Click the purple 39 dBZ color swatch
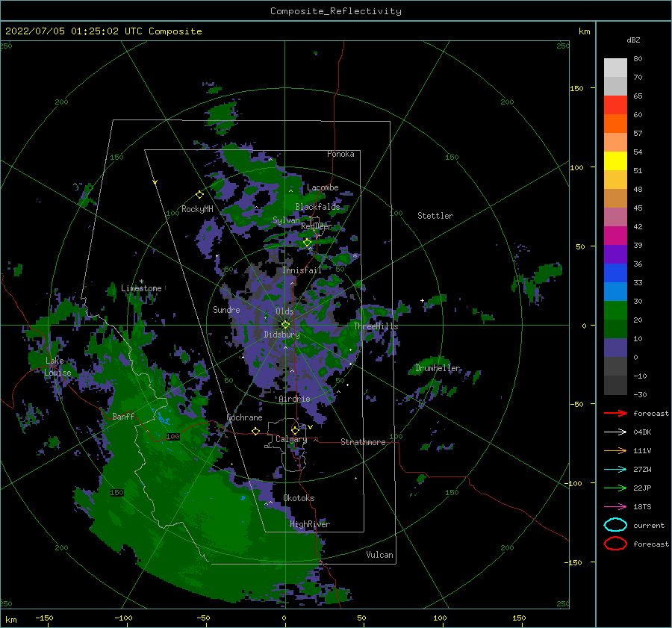 (x=615, y=254)
